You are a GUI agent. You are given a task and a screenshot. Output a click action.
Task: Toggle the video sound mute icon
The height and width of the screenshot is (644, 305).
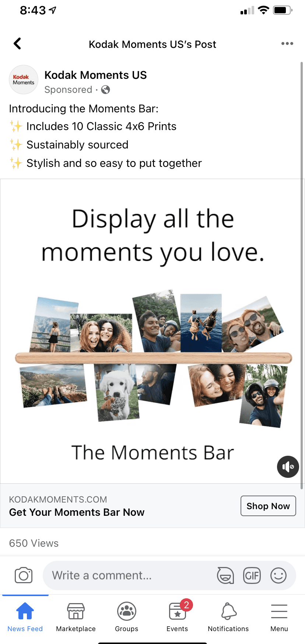pos(288,467)
